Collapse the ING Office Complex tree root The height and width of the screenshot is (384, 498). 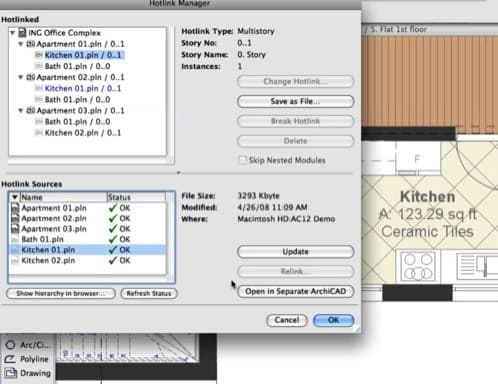(12, 33)
